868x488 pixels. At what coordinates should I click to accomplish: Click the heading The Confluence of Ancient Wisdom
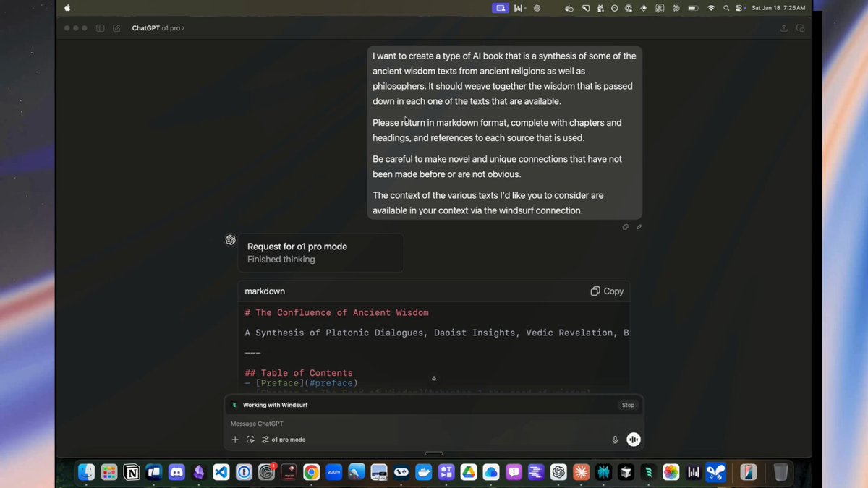(x=337, y=313)
